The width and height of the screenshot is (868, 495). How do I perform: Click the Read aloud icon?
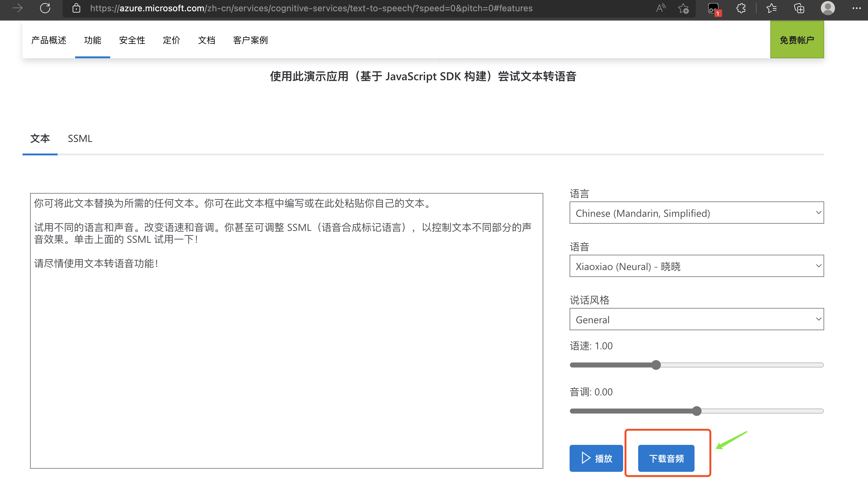coord(660,8)
